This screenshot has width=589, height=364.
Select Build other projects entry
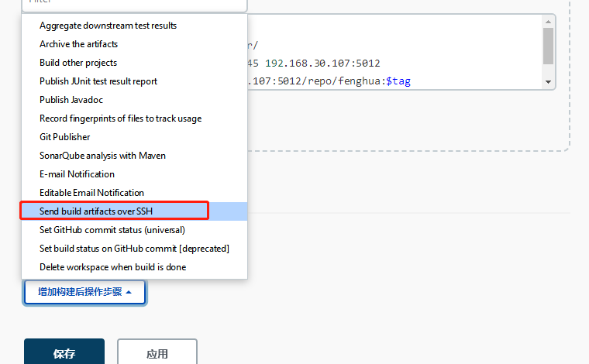(134, 63)
